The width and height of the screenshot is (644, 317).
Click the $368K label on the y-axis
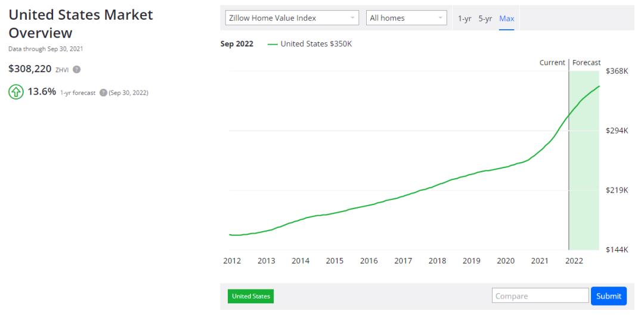[617, 71]
